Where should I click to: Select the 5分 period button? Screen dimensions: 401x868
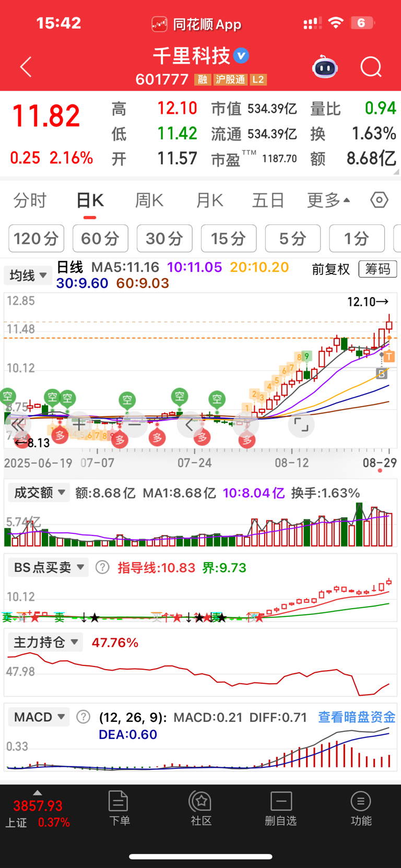click(293, 239)
